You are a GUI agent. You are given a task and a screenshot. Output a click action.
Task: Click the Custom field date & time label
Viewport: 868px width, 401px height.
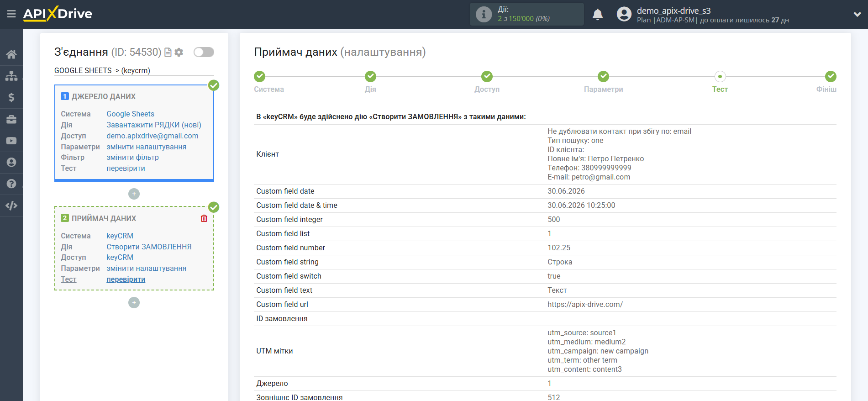coord(297,206)
